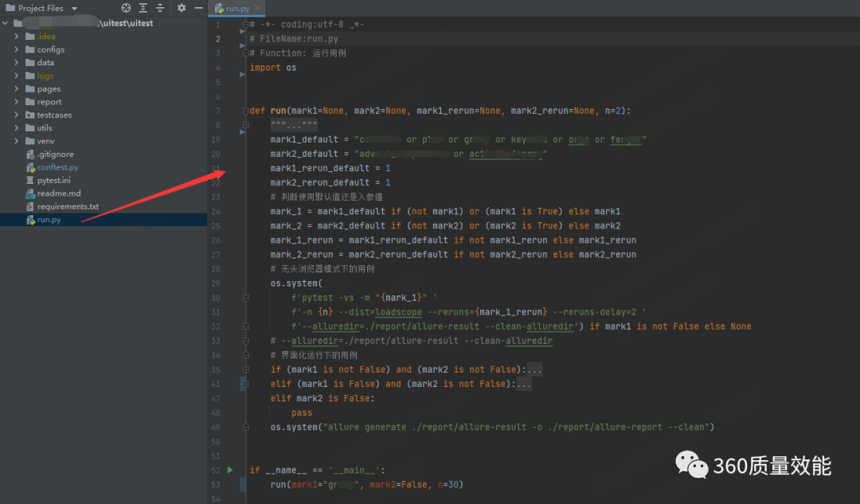Screen dimensions: 860x504
Task: Click the testcases folder icon
Action: (x=30, y=115)
